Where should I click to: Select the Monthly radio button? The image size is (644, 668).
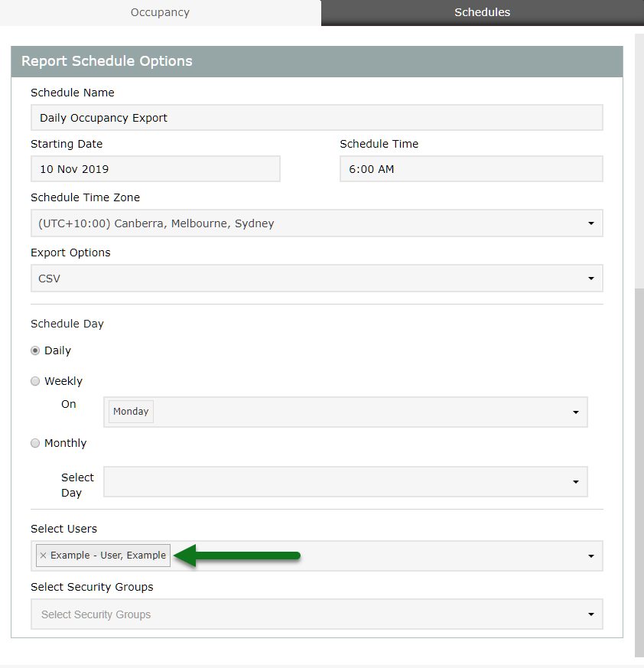[x=35, y=444]
